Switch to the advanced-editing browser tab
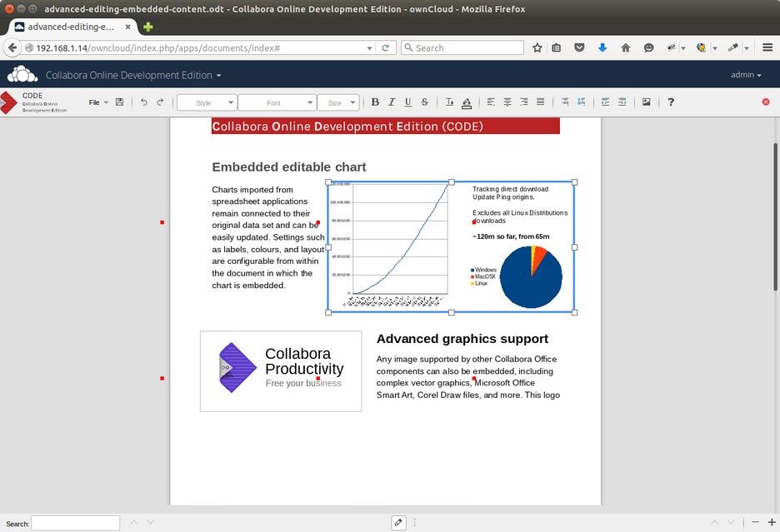The height and width of the screenshot is (532, 780). (71, 27)
